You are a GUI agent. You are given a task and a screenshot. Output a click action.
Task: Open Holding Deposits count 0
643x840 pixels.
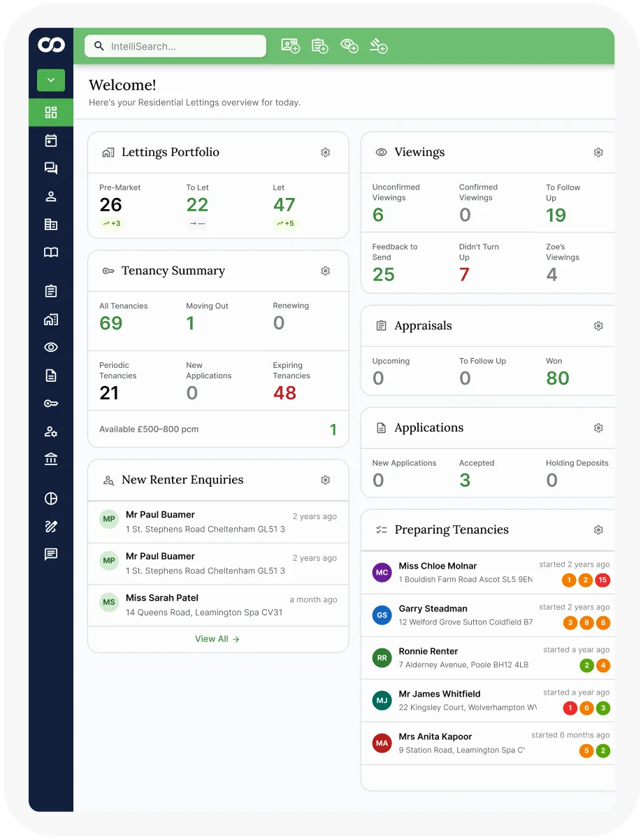(552, 480)
